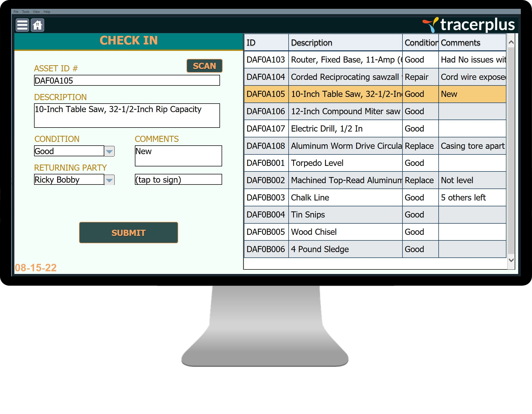The image size is (532, 414).
Task: Open the Help menu
Action: pyautogui.click(x=47, y=12)
